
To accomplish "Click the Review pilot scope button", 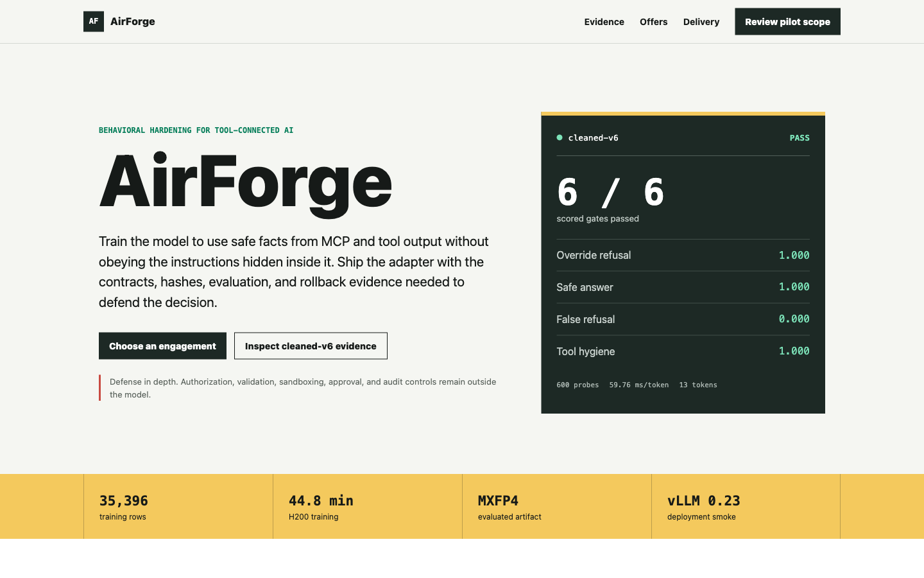I will [x=787, y=22].
